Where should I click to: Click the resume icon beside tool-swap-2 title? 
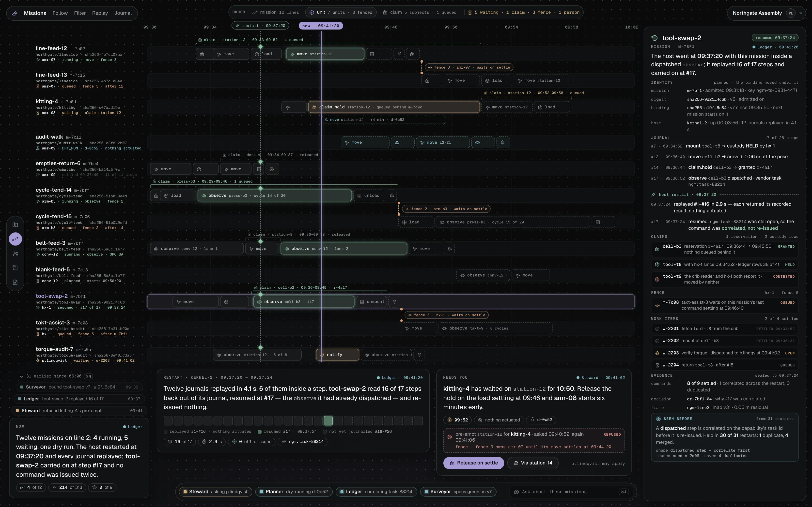pyautogui.click(x=655, y=38)
